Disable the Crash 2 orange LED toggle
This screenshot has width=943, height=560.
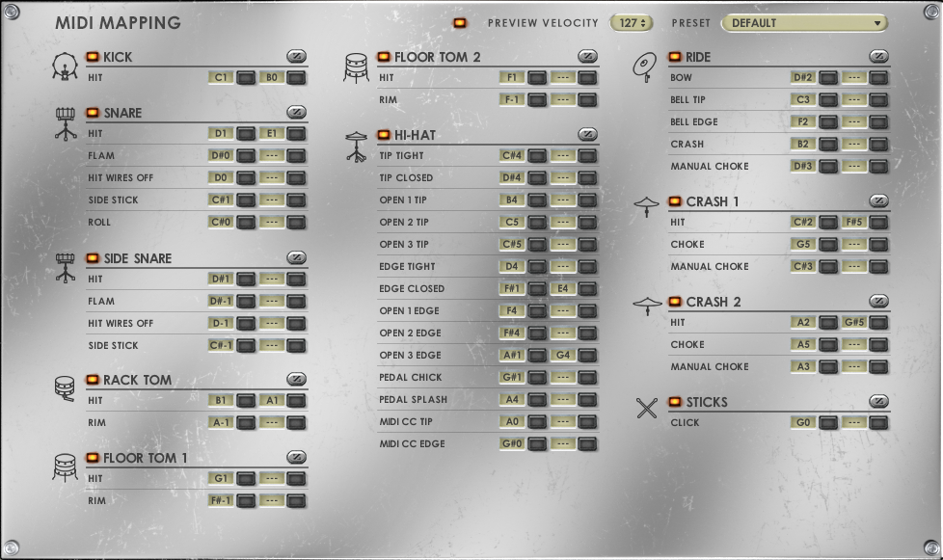tap(675, 302)
